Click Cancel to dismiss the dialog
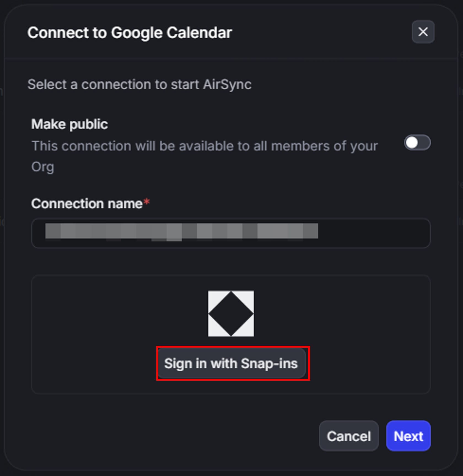The height and width of the screenshot is (476, 463). tap(348, 436)
